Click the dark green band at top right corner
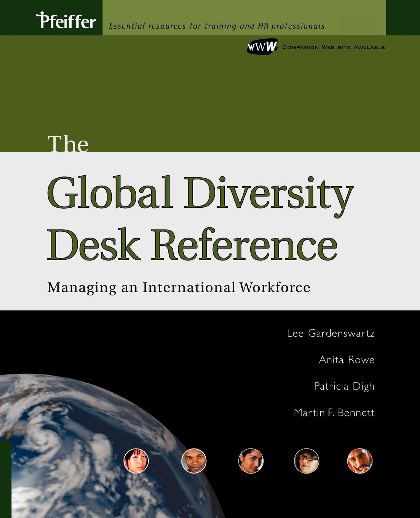420x518 pixels. click(403, 18)
